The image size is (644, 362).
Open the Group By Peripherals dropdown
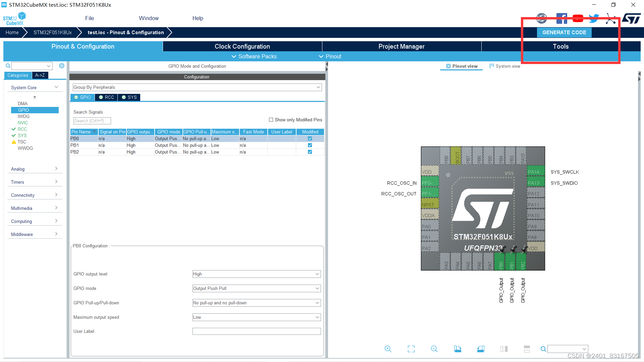(197, 87)
